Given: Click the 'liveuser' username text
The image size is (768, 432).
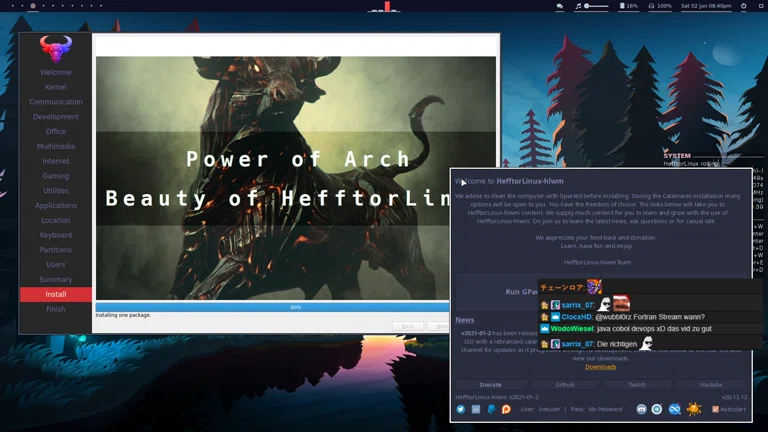Looking at the screenshot, I should 549,409.
